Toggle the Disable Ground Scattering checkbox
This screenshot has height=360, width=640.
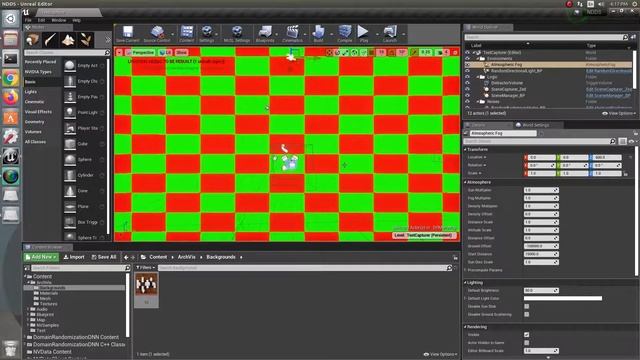coord(527,314)
